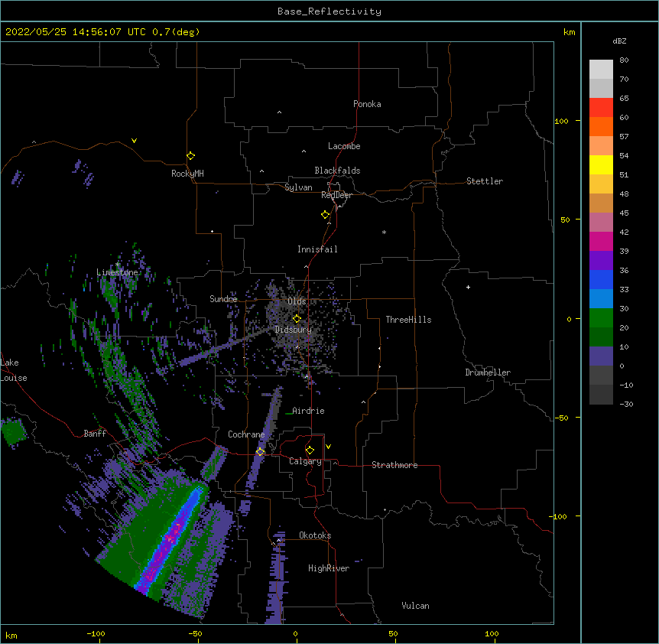Click the HighRiver town label

coord(329,568)
